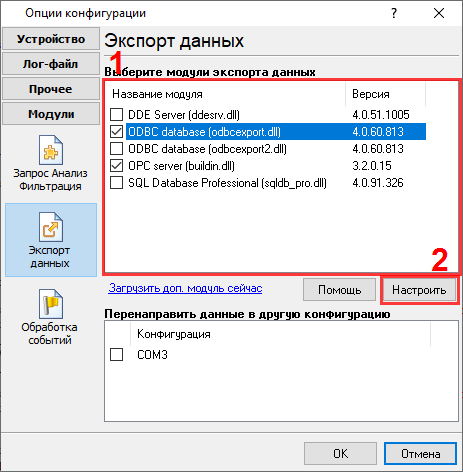Viewport: 463px width, 472px height.
Task: Click the Настроить button
Action: 419,290
